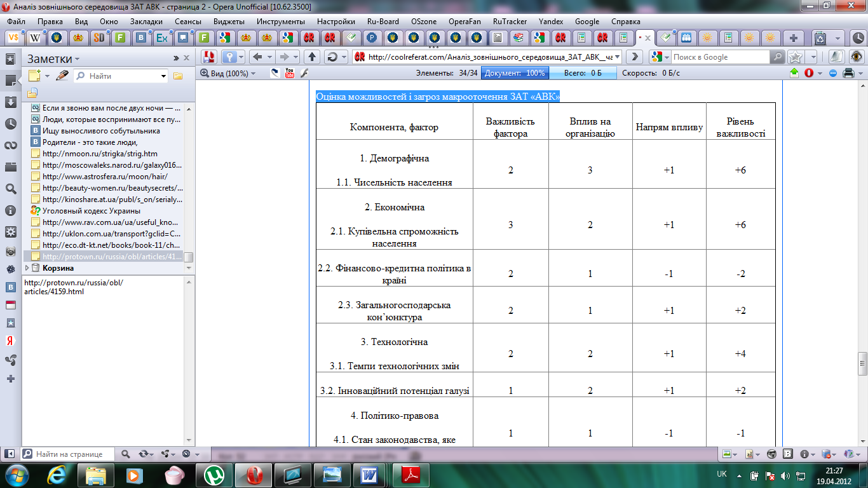Open the Google search engine selector
Viewport: 868px width, 488px height.
click(x=660, y=57)
